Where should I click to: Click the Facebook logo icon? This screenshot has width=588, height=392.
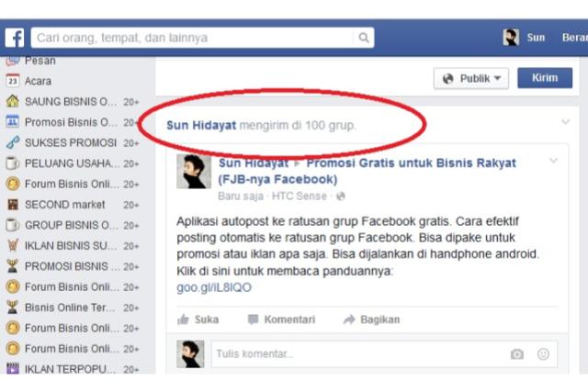tap(15, 38)
